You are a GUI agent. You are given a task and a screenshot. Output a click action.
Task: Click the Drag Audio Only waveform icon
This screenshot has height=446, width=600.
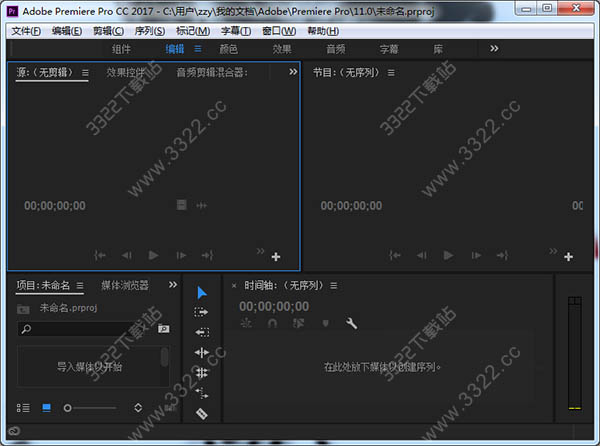pyautogui.click(x=202, y=205)
